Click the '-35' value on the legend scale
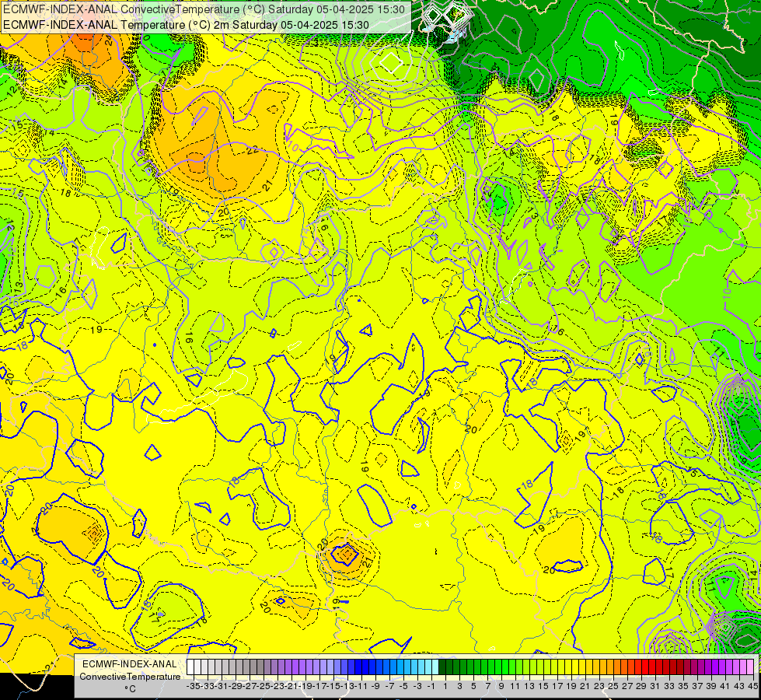Screen dimensions: 761x700 pyautogui.click(x=193, y=686)
